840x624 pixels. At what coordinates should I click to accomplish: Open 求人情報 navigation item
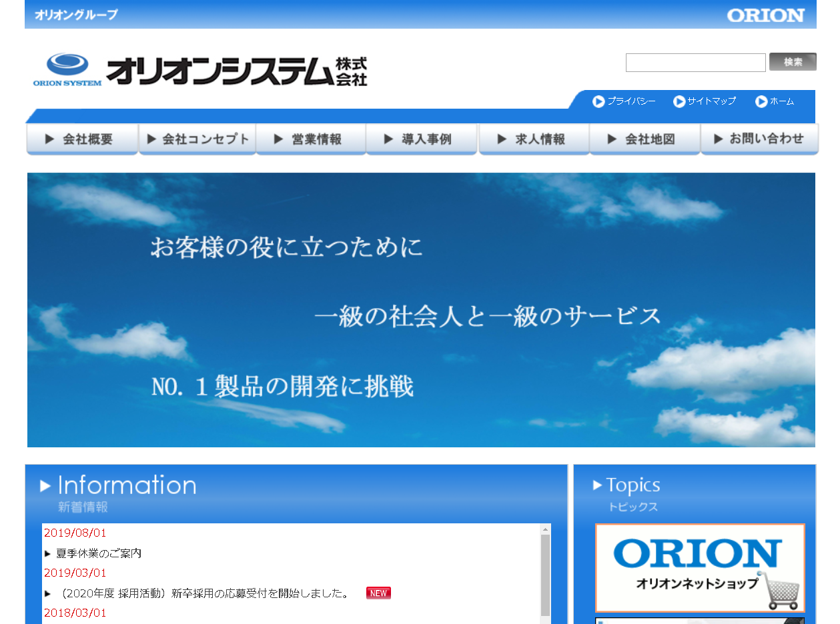point(534,139)
